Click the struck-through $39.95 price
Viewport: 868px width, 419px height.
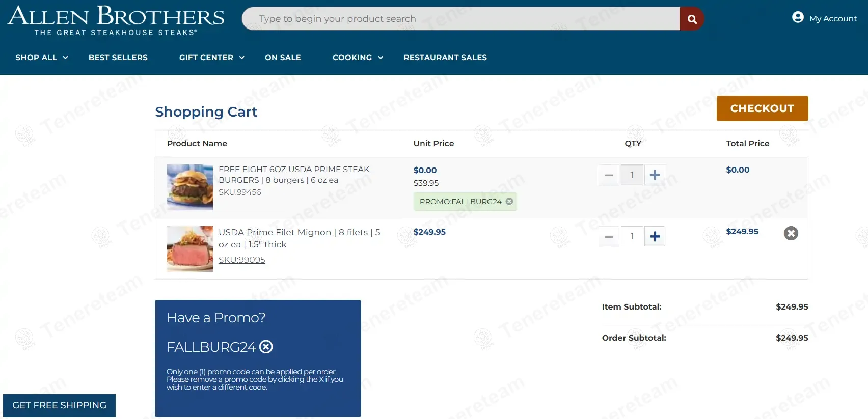point(426,183)
